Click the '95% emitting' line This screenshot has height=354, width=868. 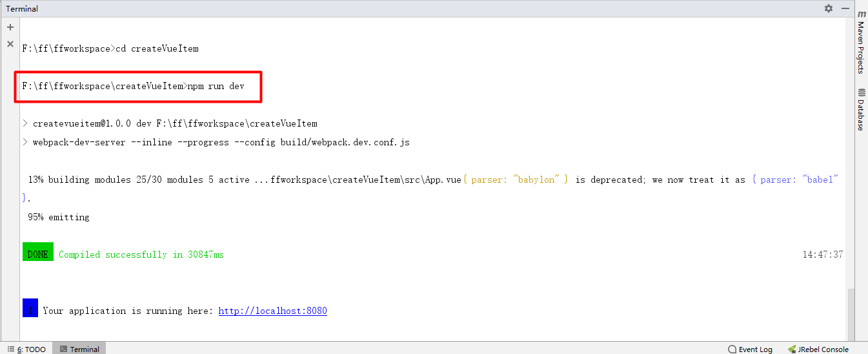[x=58, y=217]
